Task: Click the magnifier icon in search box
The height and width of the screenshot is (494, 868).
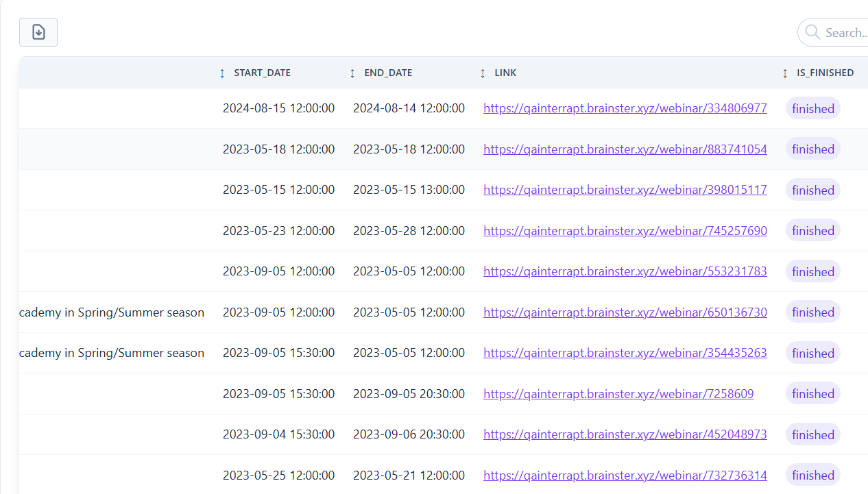Action: [x=812, y=32]
